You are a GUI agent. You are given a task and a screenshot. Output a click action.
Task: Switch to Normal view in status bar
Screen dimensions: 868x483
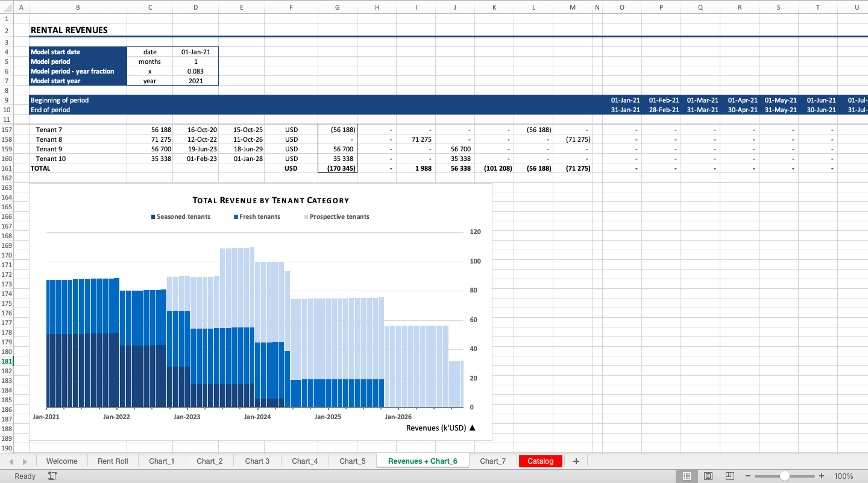(x=687, y=476)
